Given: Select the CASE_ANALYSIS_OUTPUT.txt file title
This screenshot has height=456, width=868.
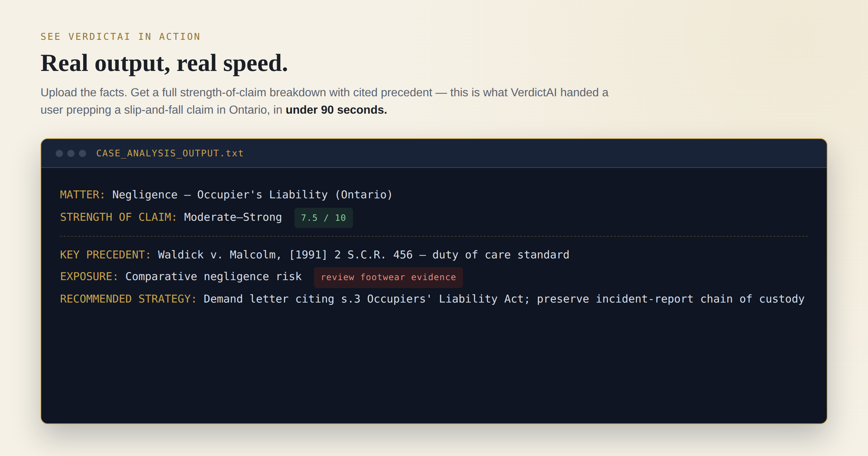Looking at the screenshot, I should 170,153.
